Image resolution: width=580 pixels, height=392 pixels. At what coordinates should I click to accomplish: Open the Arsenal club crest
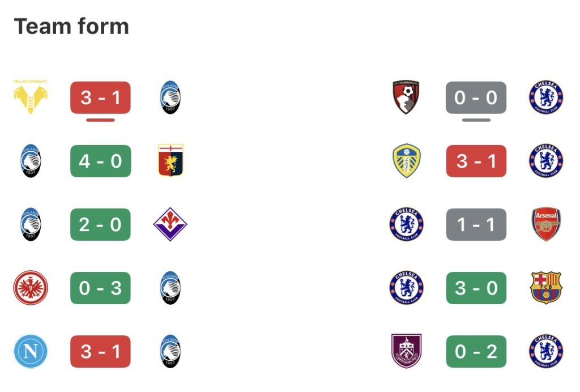[546, 224]
